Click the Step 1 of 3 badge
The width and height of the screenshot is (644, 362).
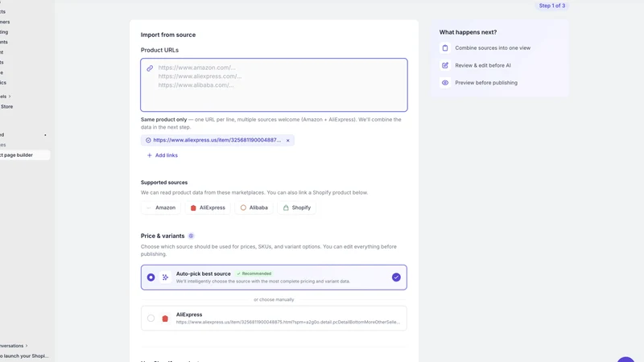tap(552, 6)
